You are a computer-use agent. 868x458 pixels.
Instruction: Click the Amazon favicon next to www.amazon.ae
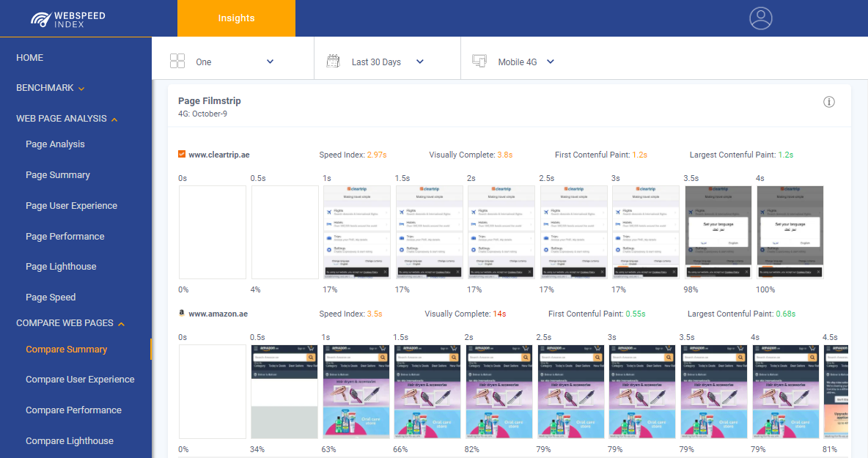182,313
